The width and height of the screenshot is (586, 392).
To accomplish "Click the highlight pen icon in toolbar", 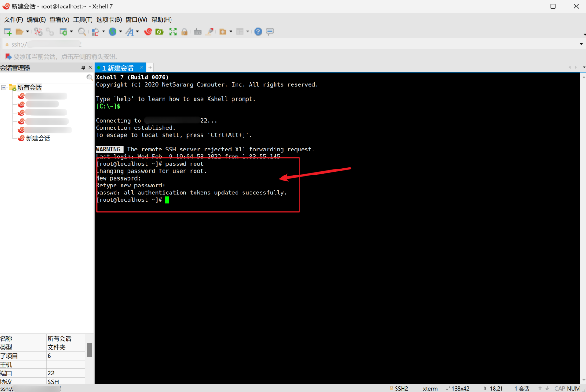I will point(209,31).
